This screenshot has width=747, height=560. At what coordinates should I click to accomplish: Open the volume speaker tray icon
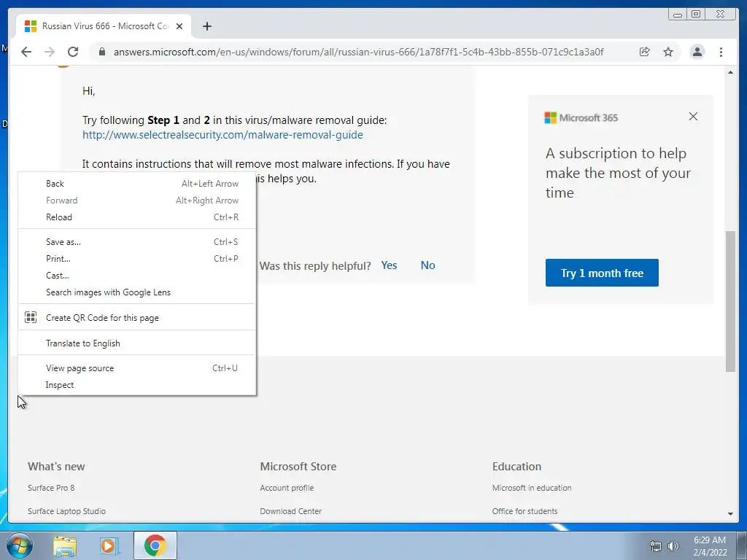(673, 546)
